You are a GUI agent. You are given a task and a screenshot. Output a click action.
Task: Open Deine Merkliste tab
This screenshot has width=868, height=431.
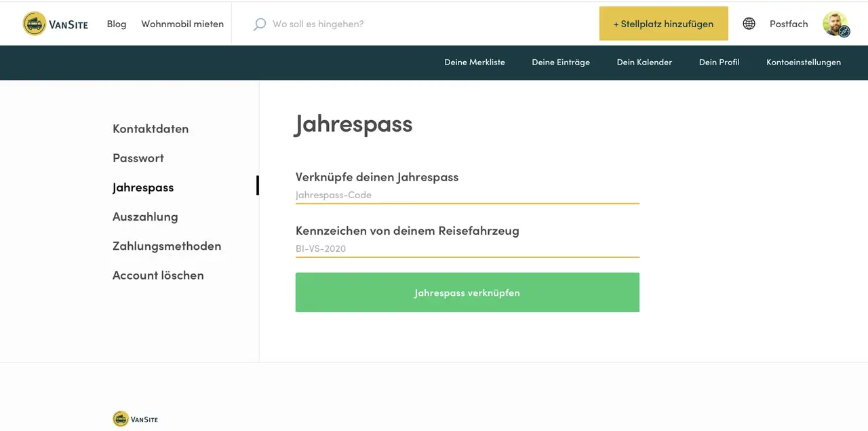pos(475,62)
